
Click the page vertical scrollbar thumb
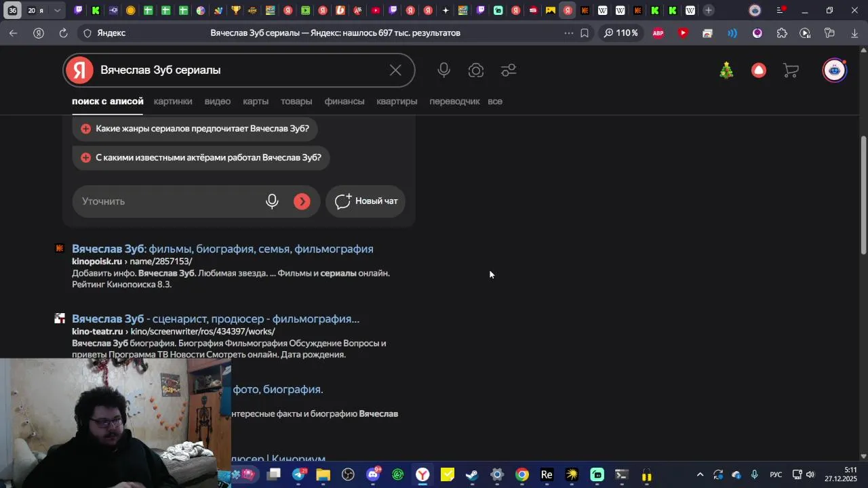pyautogui.click(x=863, y=195)
